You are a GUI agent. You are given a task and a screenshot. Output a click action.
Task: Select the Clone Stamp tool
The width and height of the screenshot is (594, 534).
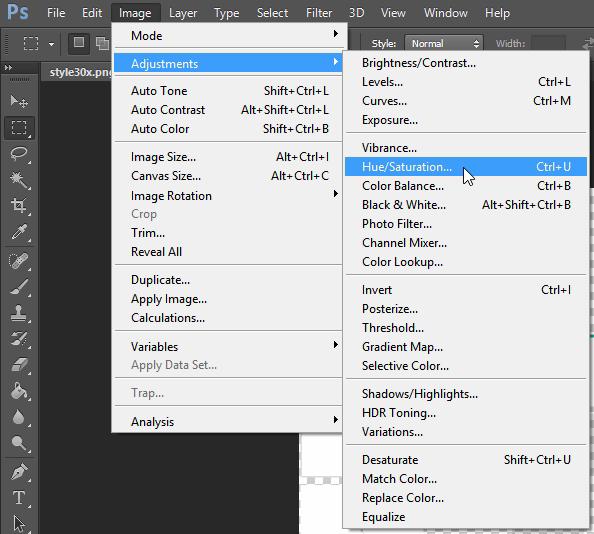coord(19,313)
